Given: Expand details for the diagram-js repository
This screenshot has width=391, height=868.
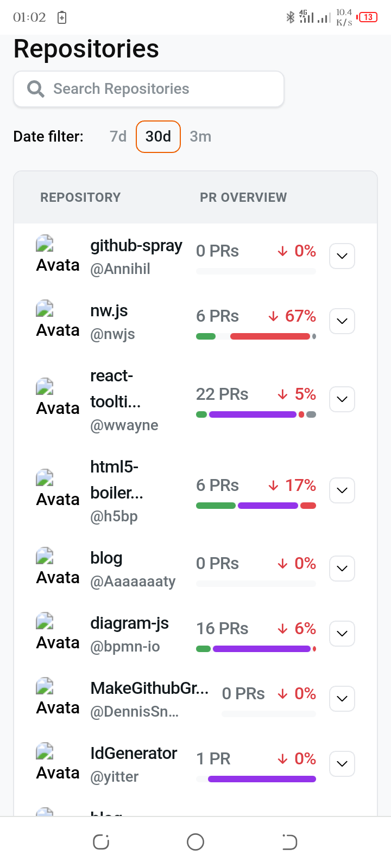Looking at the screenshot, I should tap(342, 633).
